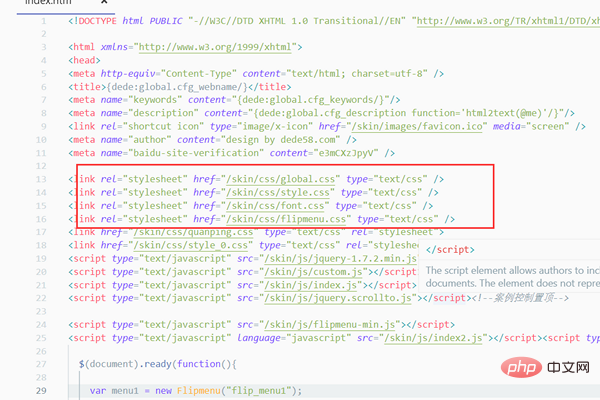The width and height of the screenshot is (600, 400).
Task: Close the index.html editor tab
Action: (104, 2)
